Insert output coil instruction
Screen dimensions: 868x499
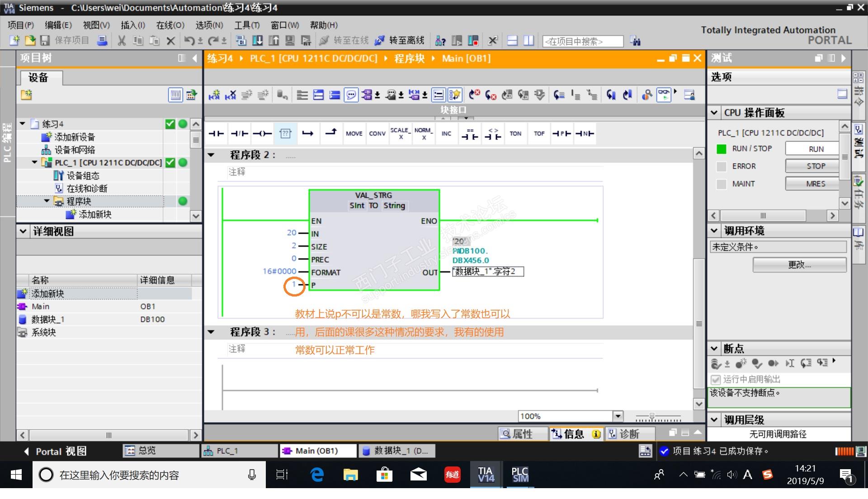coord(262,133)
